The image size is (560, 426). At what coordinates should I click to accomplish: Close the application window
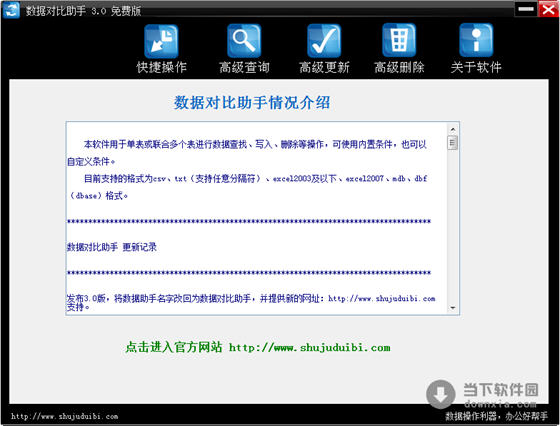tap(548, 9)
